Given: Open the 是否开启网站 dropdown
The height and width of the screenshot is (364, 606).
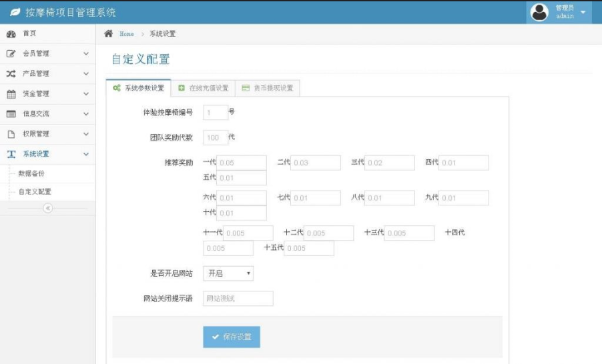Looking at the screenshot, I should point(228,273).
